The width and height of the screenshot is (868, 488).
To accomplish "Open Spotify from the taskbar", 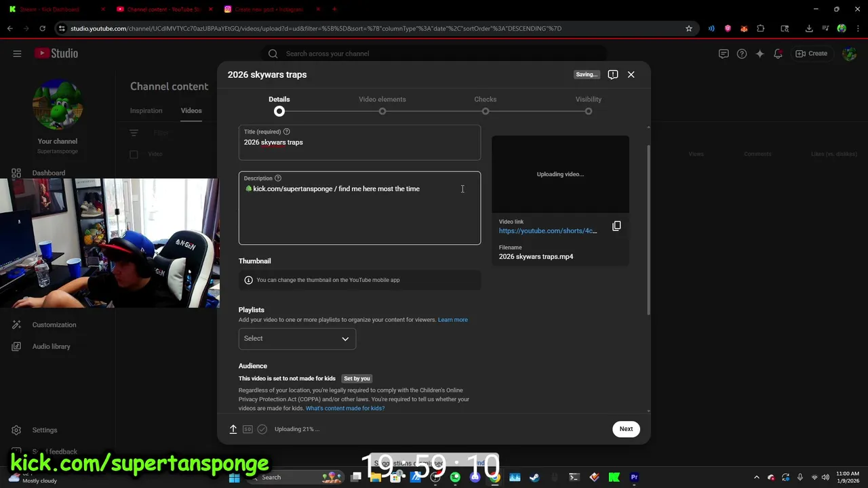I will [455, 477].
